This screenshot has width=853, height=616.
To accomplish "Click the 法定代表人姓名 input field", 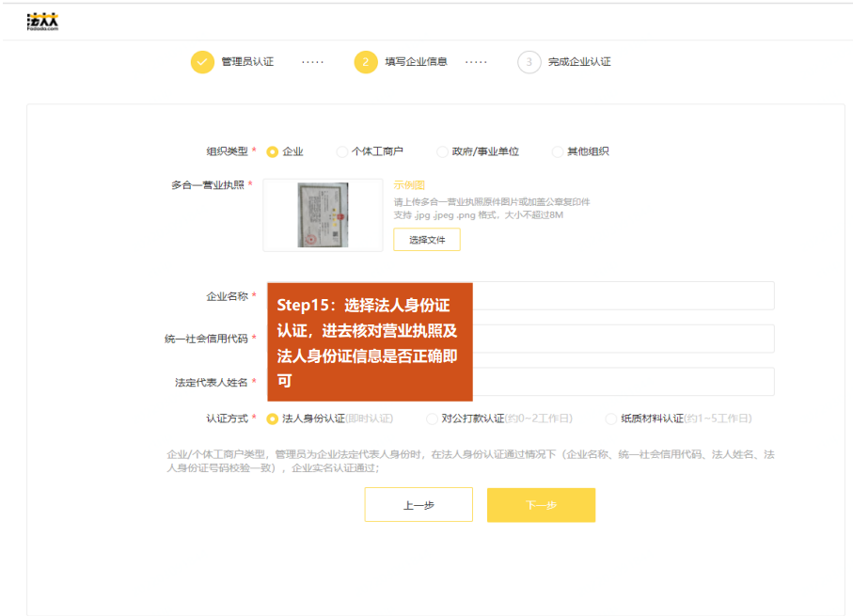I will pos(623,382).
